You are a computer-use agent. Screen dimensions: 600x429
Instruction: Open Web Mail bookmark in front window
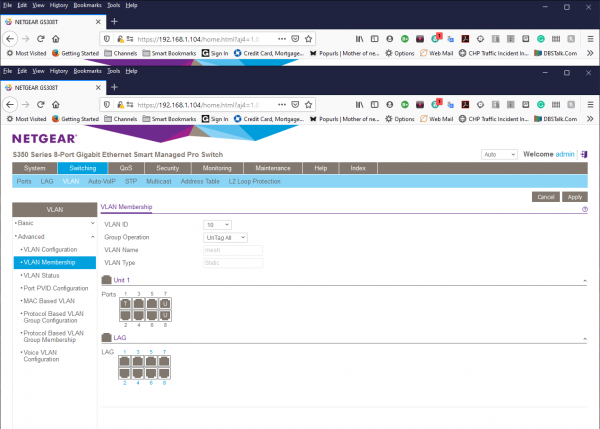click(437, 119)
